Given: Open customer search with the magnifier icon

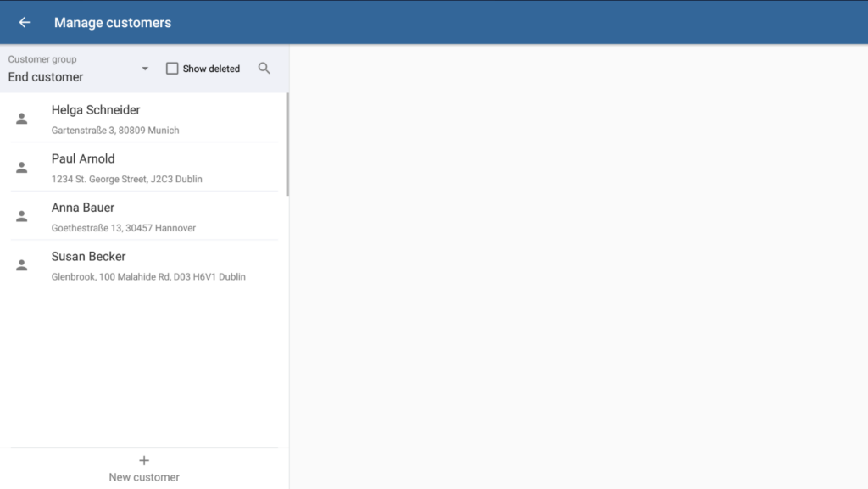Looking at the screenshot, I should 264,69.
